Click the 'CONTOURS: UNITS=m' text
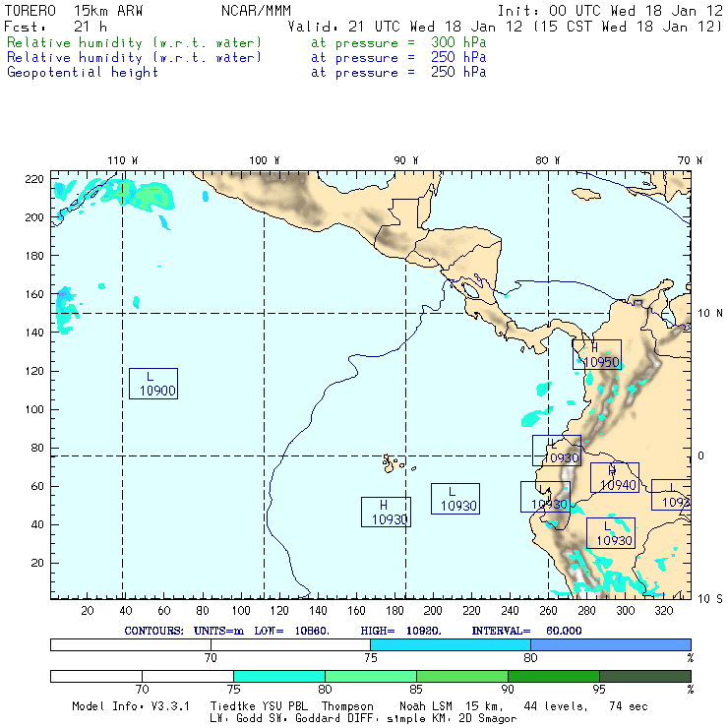This screenshot has width=728, height=728. 184,631
